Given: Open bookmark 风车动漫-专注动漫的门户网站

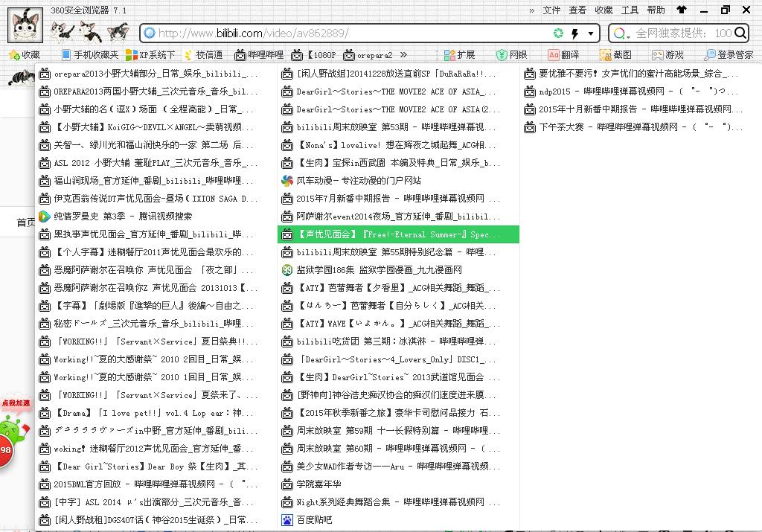Looking at the screenshot, I should tap(399, 181).
